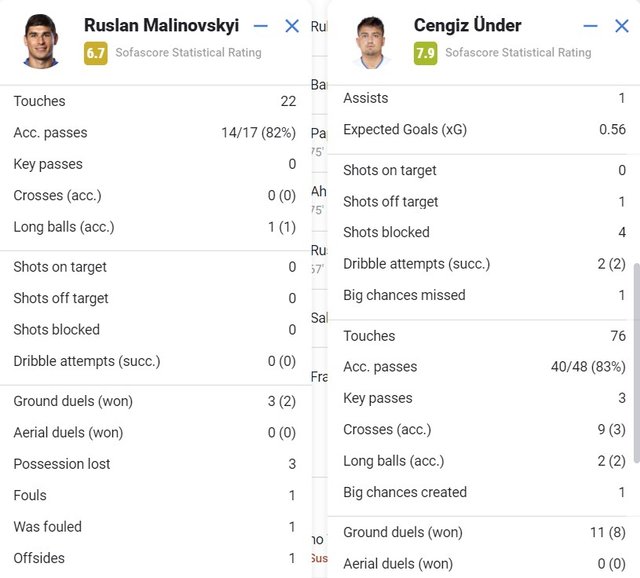The height and width of the screenshot is (578, 640).
Task: Select Malinovskyi's Offsides row
Action: coord(154,558)
